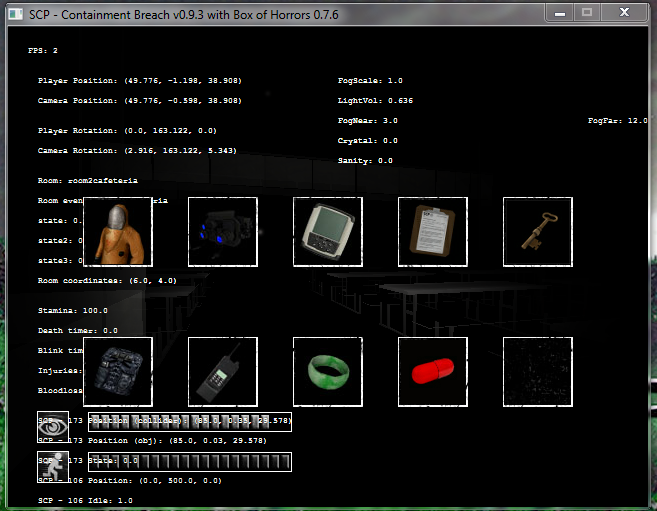This screenshot has height=511, width=657.
Task: Click the stamina meter bar
Action: click(190, 462)
